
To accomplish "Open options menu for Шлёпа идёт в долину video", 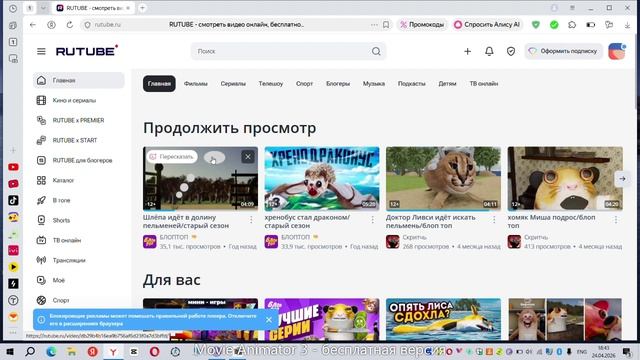I will pyautogui.click(x=251, y=220).
